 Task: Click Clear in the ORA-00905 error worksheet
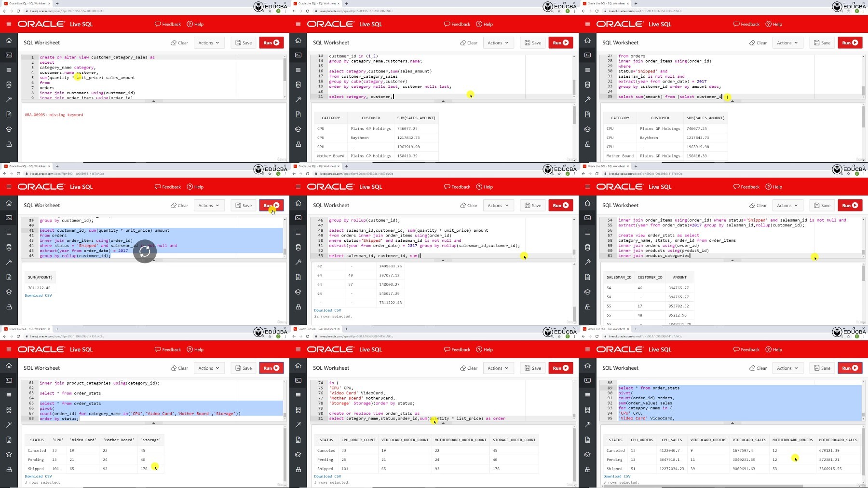[x=179, y=43]
